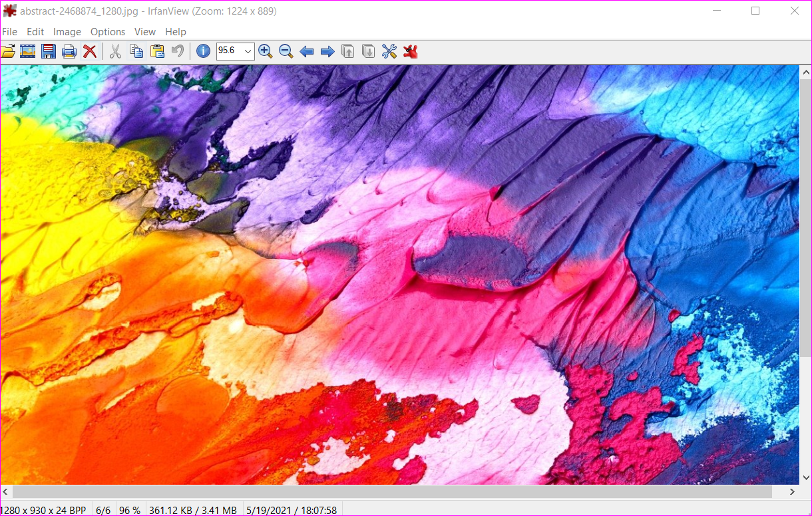Click the horizontal scrollbar left arrow
812x516 pixels.
[x=7, y=491]
